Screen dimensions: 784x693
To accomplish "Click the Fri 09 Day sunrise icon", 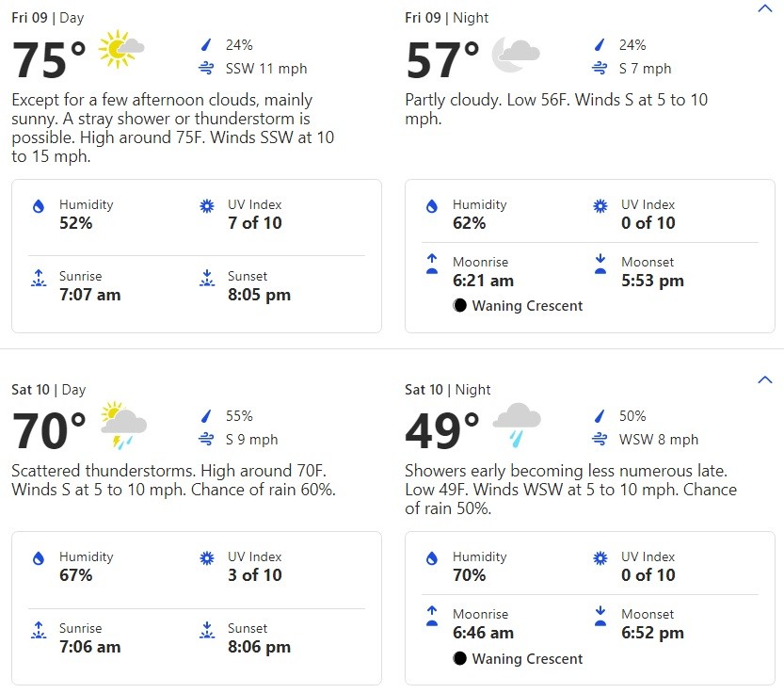I will click(x=39, y=278).
